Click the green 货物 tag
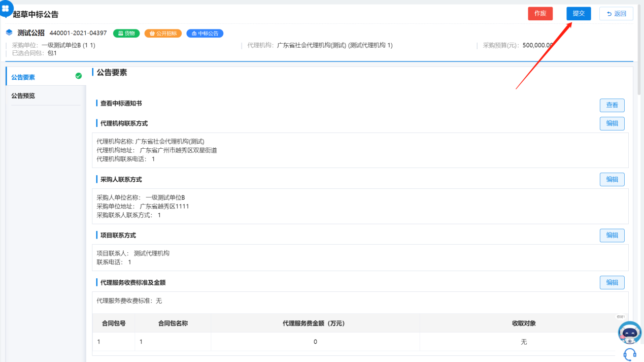The height and width of the screenshot is (362, 644). point(126,34)
